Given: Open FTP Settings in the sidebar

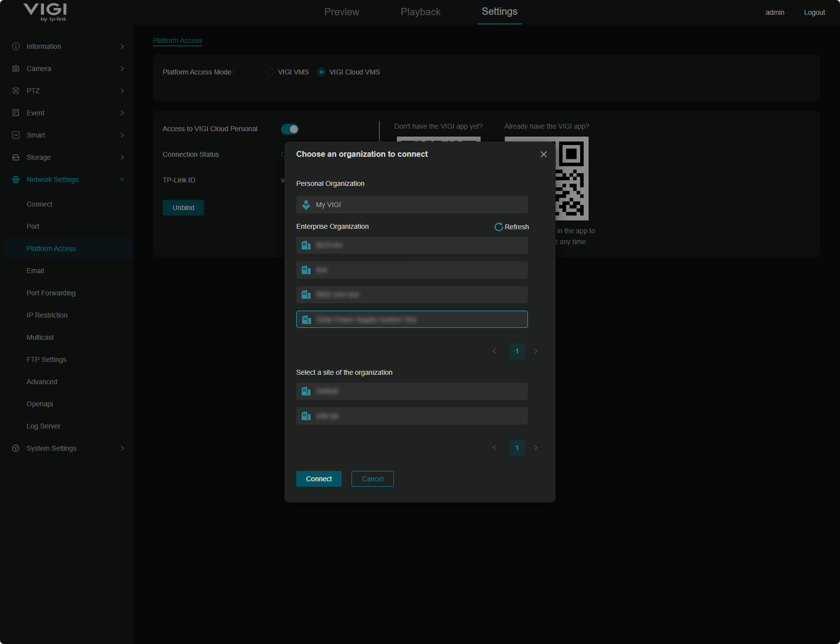Looking at the screenshot, I should pyautogui.click(x=46, y=359).
